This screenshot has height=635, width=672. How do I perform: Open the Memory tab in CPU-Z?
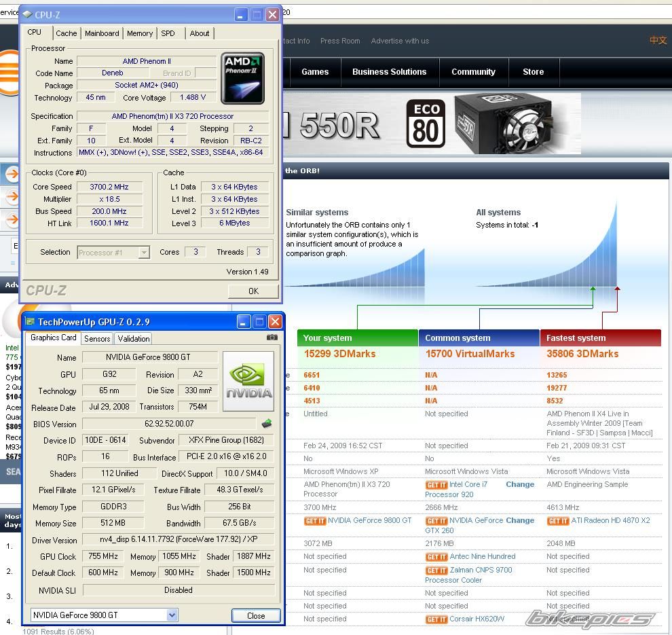point(140,33)
